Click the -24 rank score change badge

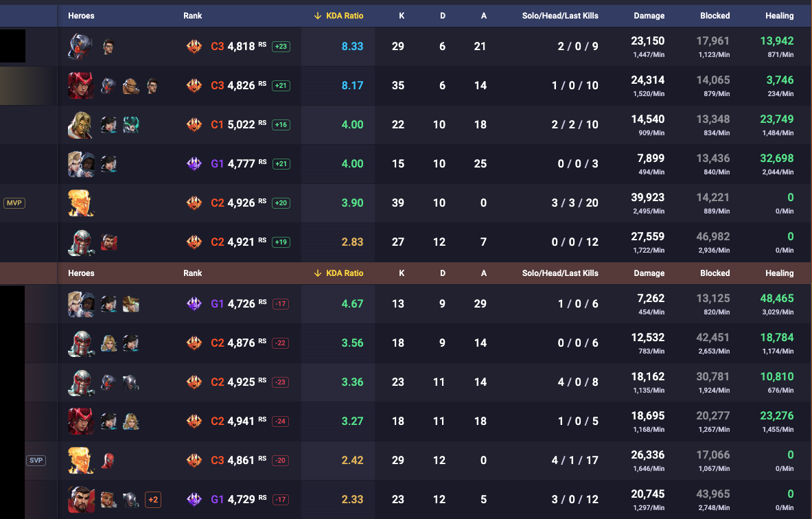coord(280,421)
